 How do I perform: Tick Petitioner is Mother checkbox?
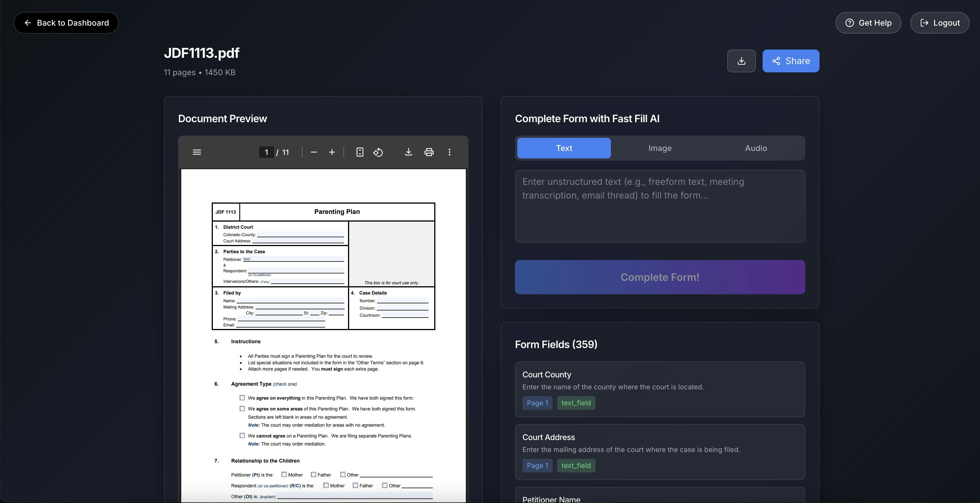(x=284, y=475)
